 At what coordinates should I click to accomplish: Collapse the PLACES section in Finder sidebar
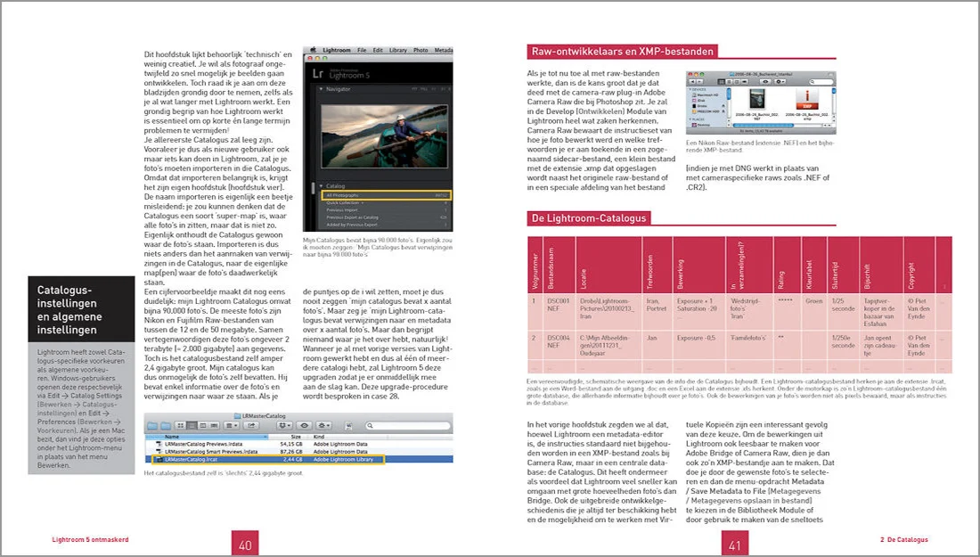tap(690, 119)
